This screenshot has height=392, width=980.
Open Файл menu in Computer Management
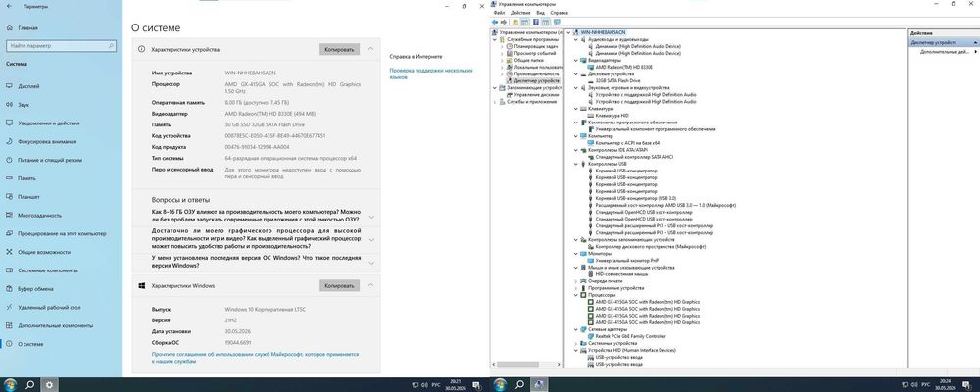coord(498,13)
